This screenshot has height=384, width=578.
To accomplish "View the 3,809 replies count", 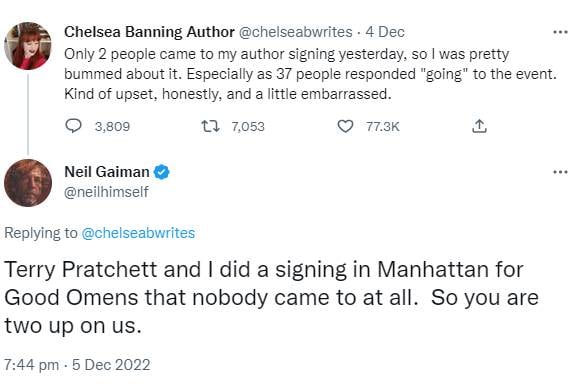I will [x=112, y=127].
